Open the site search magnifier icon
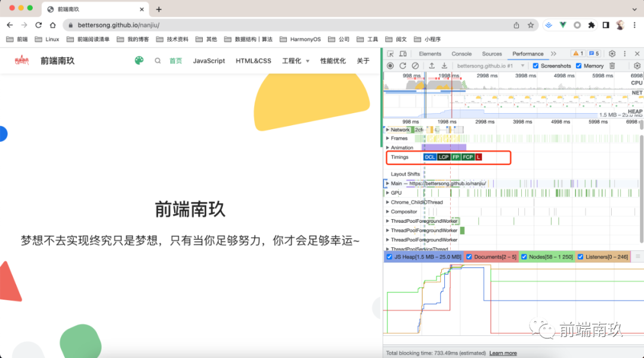This screenshot has height=358, width=644. coord(157,61)
